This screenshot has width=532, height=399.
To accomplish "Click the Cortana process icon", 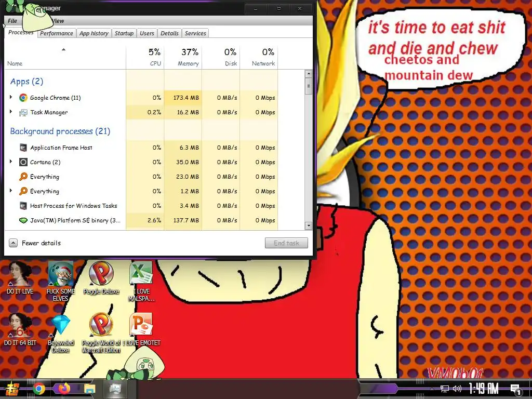I will [x=23, y=162].
